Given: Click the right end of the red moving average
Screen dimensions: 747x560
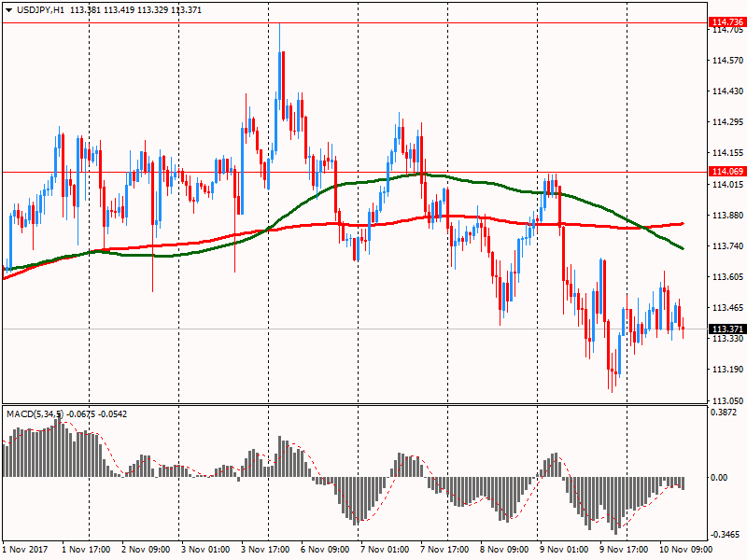Looking at the screenshot, I should click(683, 223).
